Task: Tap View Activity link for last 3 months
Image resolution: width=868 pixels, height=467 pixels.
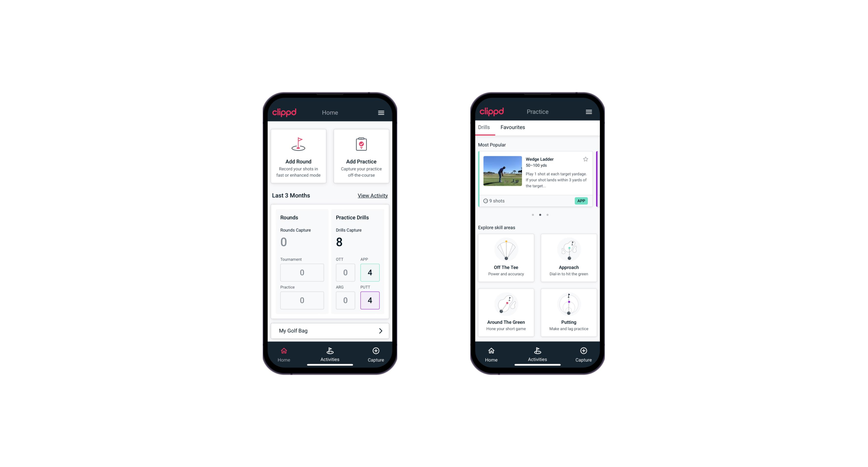Action: pos(372,195)
